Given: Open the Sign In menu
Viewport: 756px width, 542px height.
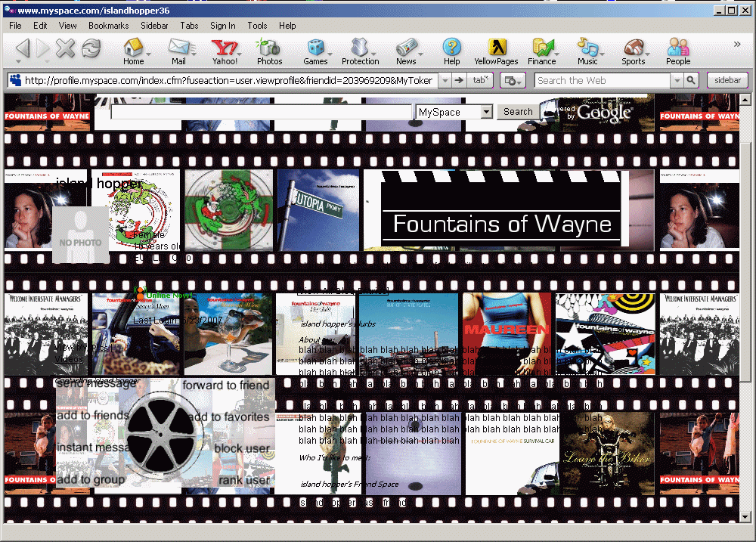Looking at the screenshot, I should 223,26.
